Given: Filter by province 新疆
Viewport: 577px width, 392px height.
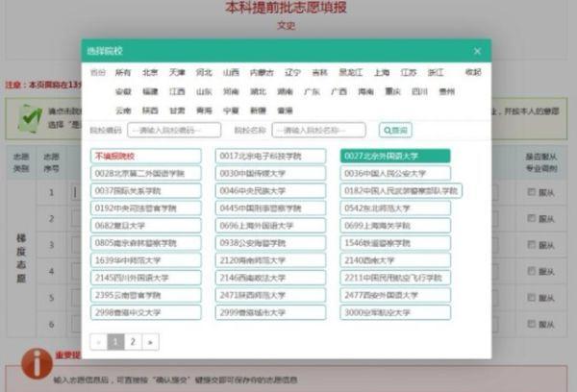Looking at the screenshot, I should (258, 110).
